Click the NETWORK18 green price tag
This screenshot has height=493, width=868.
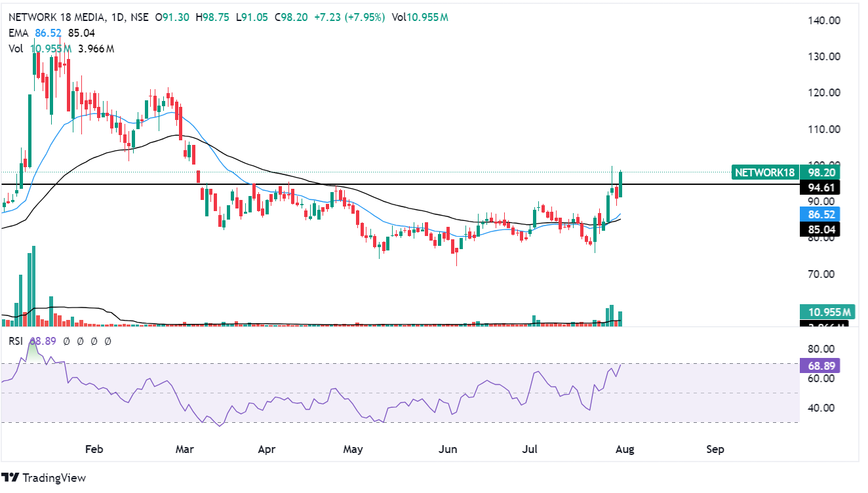click(x=764, y=173)
